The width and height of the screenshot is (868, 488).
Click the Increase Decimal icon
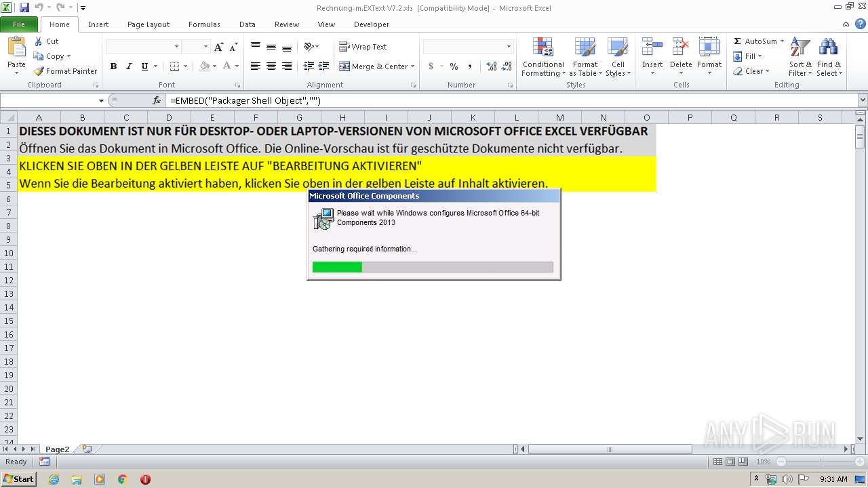pyautogui.click(x=491, y=66)
